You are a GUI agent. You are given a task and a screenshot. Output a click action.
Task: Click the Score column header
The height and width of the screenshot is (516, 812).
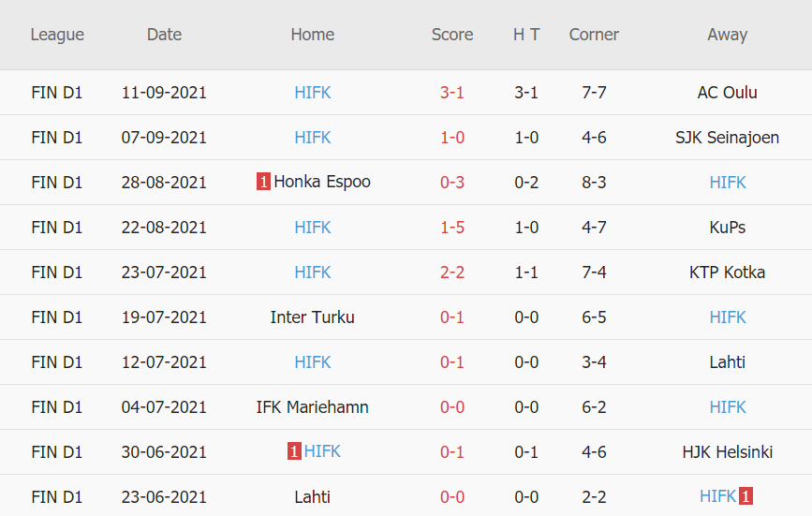point(452,35)
